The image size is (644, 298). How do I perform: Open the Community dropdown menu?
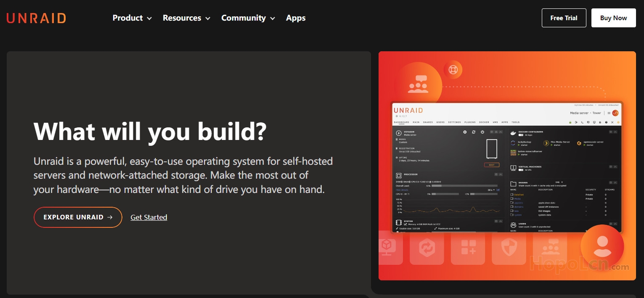pyautogui.click(x=248, y=18)
